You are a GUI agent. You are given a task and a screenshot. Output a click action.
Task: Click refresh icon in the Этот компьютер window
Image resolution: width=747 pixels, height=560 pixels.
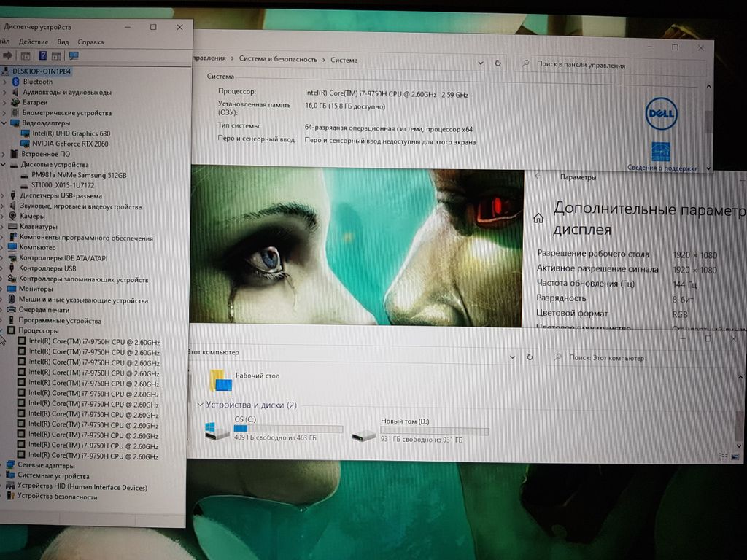tap(530, 357)
